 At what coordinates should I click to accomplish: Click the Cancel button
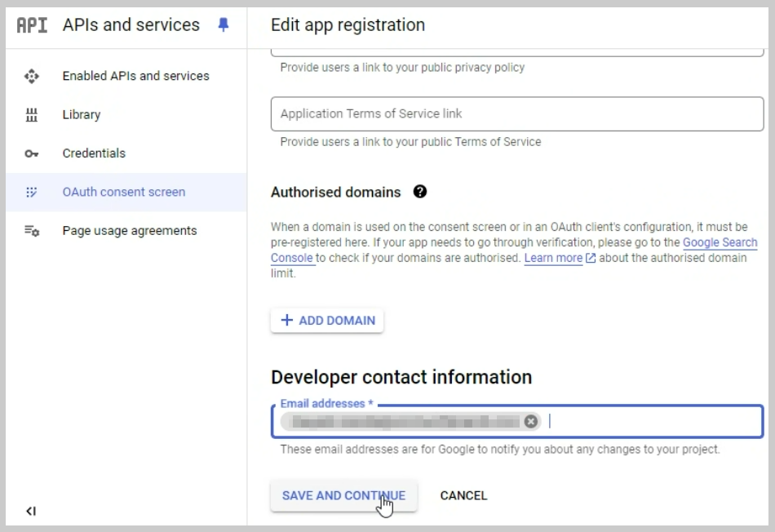click(463, 495)
